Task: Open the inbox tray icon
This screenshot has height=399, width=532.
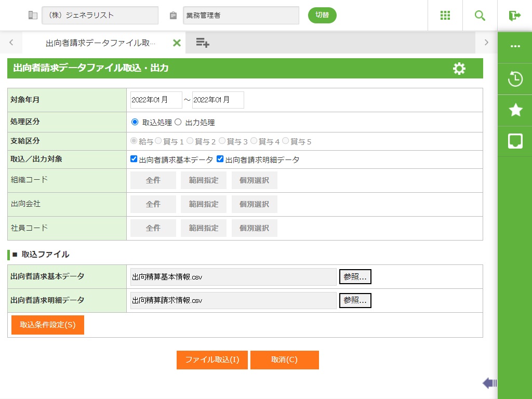Action: coord(515,141)
